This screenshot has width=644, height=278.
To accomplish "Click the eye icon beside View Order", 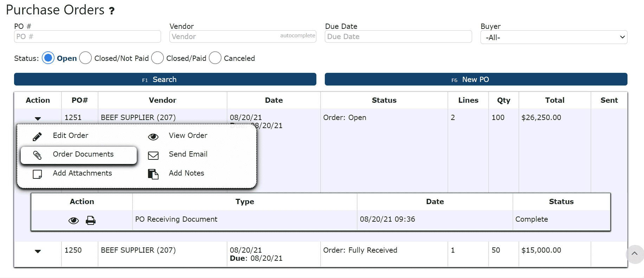I will click(153, 137).
